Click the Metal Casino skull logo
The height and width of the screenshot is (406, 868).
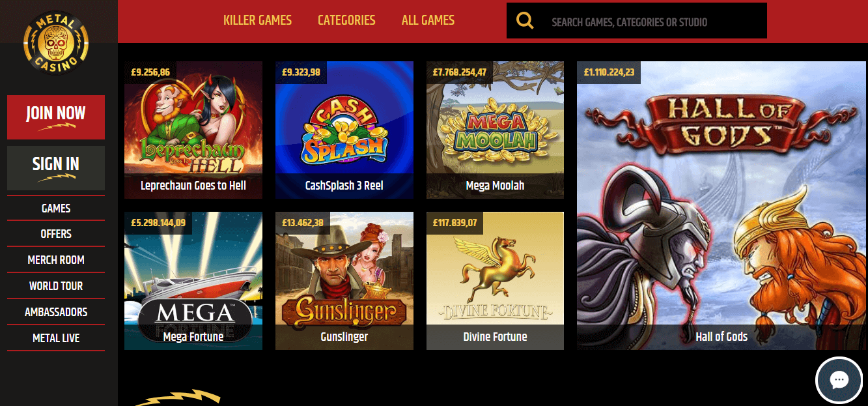(55, 44)
